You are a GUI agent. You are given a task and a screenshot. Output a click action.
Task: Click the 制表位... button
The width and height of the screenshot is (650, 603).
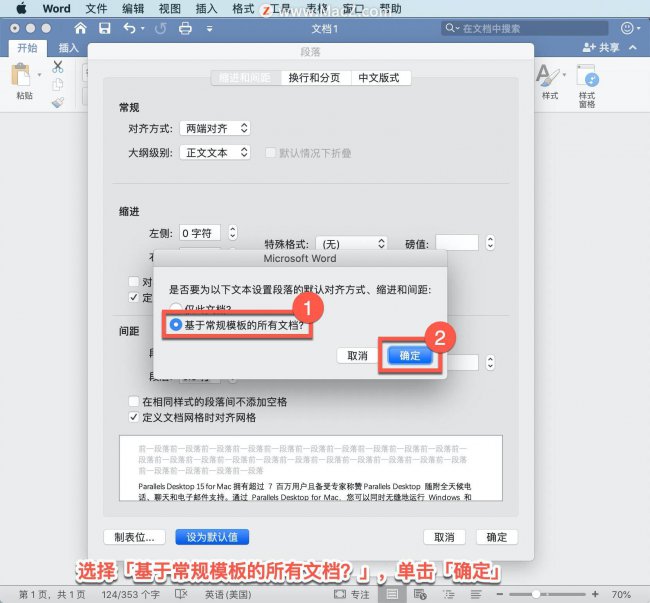point(134,538)
